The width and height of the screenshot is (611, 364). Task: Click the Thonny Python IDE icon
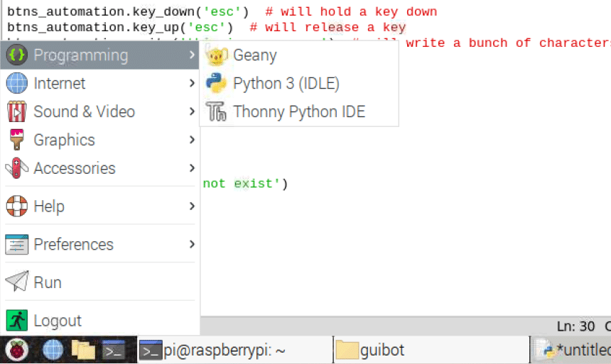point(216,112)
